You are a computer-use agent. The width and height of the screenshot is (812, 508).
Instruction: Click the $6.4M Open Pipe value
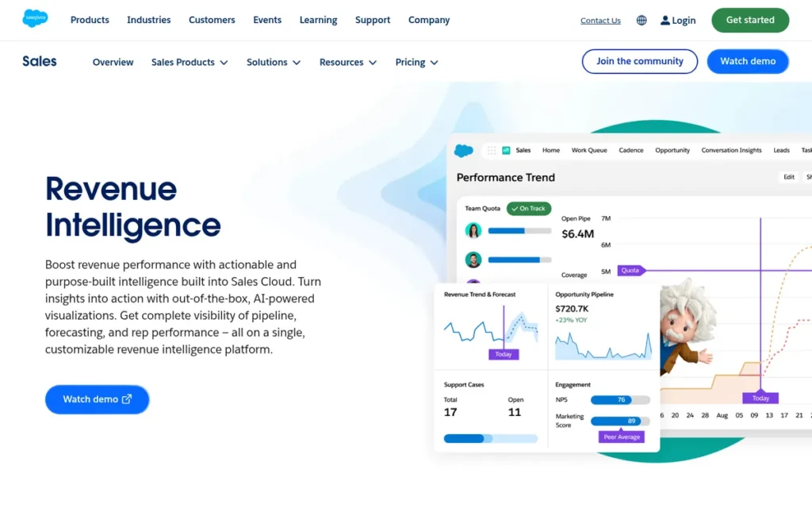click(x=578, y=234)
